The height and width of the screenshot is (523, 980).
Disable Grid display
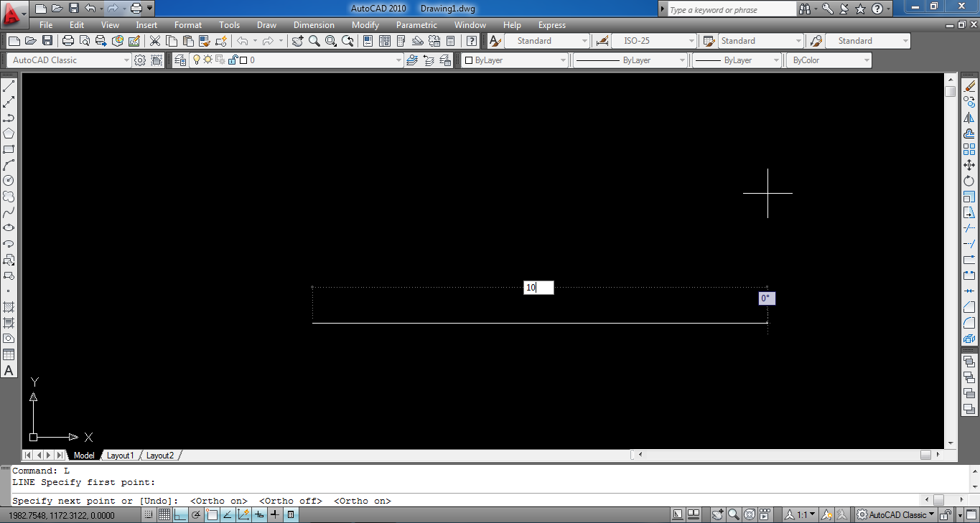pos(164,514)
